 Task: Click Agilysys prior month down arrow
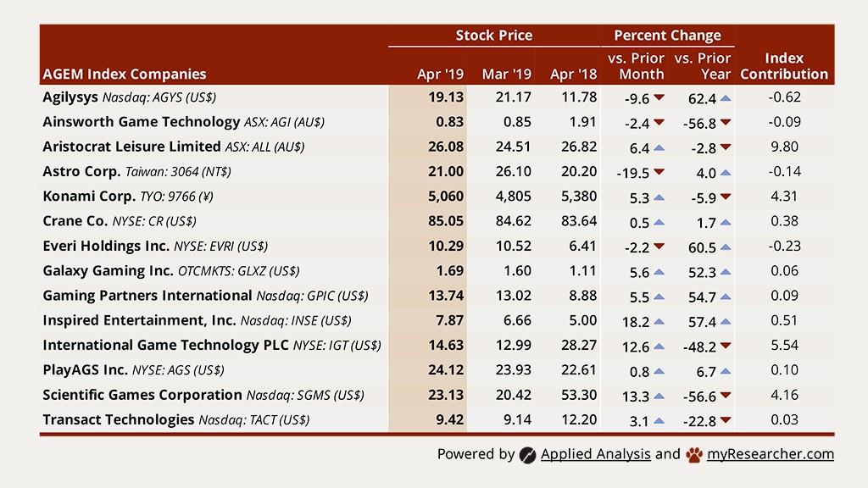pyautogui.click(x=659, y=98)
